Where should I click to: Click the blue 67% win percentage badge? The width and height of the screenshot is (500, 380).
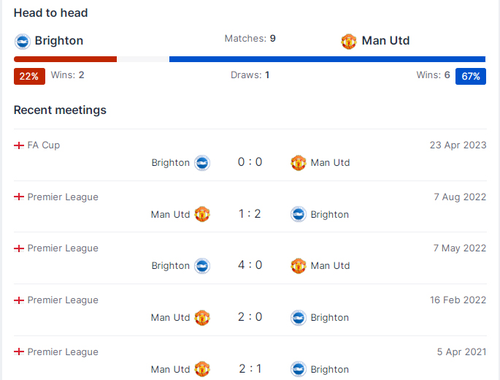click(471, 76)
